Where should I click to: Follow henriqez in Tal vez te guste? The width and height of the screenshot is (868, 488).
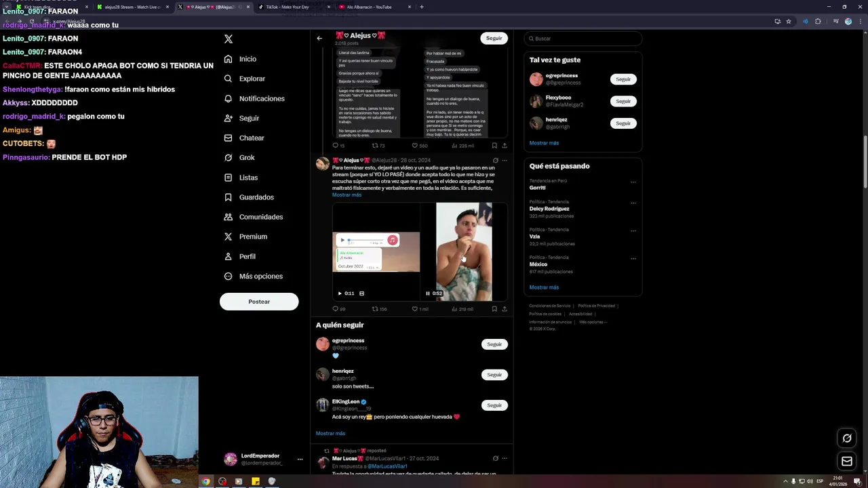(x=623, y=123)
